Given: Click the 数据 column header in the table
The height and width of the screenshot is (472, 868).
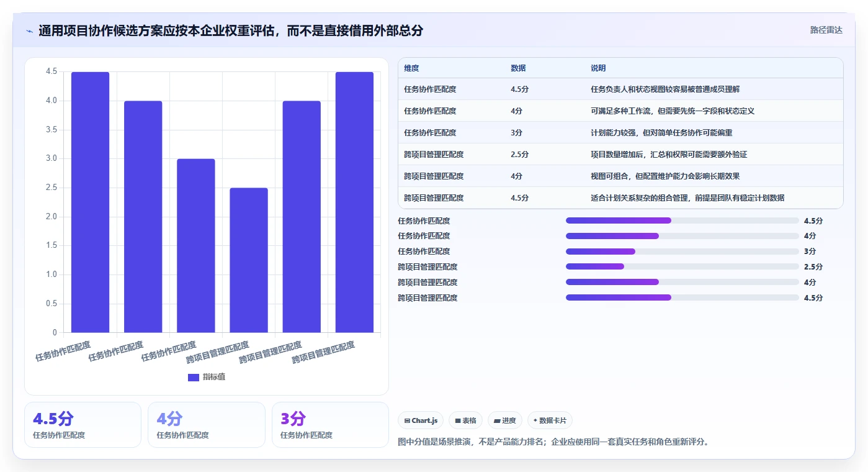Looking at the screenshot, I should click(x=518, y=68).
